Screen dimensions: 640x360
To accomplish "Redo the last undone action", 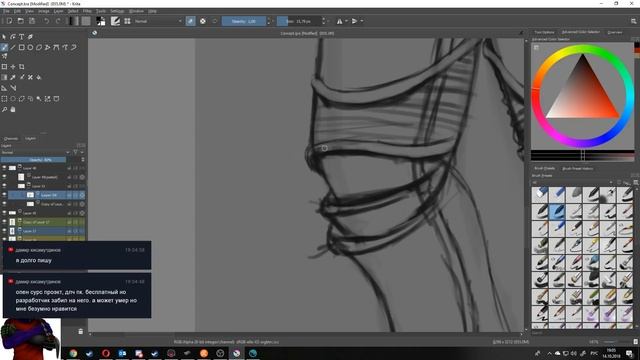I will click(58, 21).
